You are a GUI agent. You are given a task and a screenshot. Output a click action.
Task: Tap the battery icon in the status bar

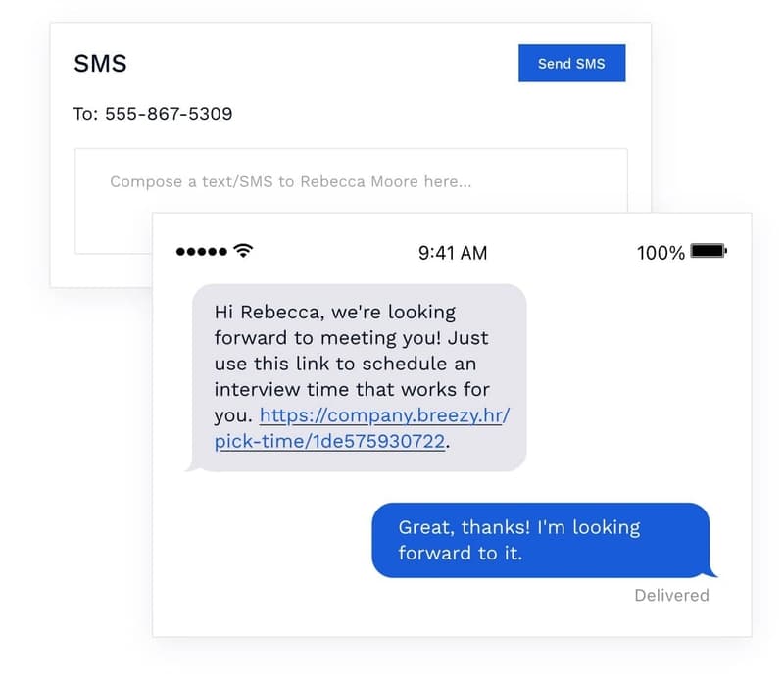click(709, 251)
